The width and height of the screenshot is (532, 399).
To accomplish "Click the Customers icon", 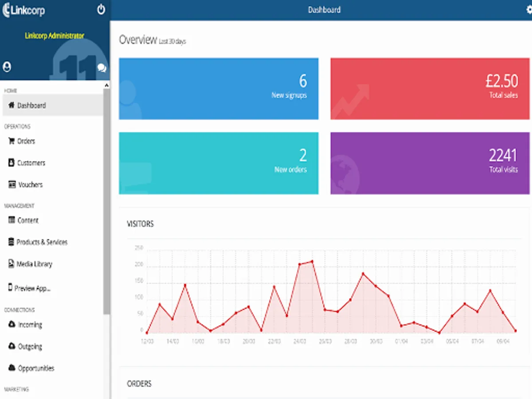I will pos(12,163).
